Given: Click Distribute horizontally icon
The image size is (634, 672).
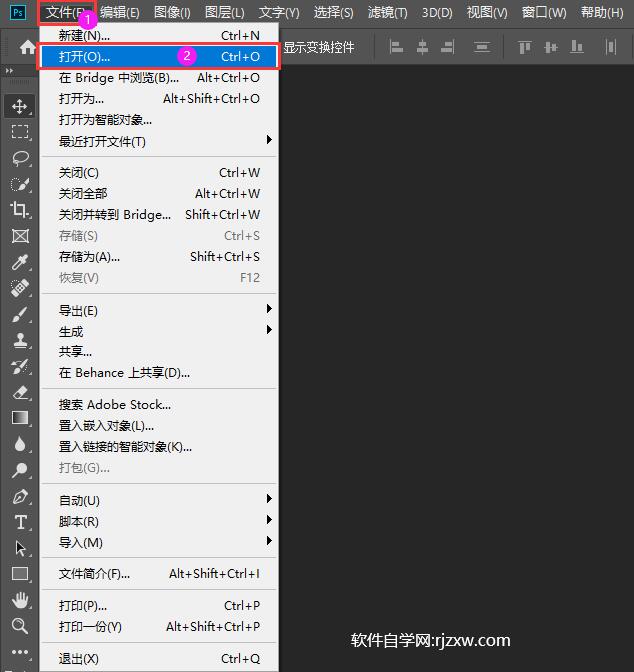Looking at the screenshot, I should pyautogui.click(x=611, y=47).
